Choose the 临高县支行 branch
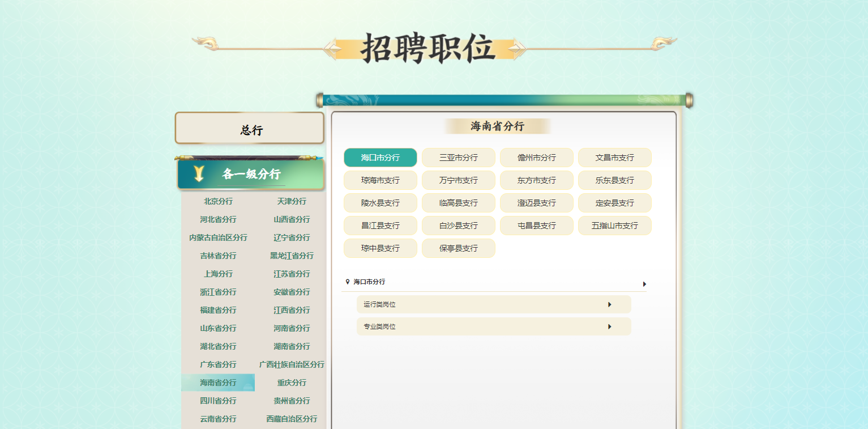 [x=459, y=203]
